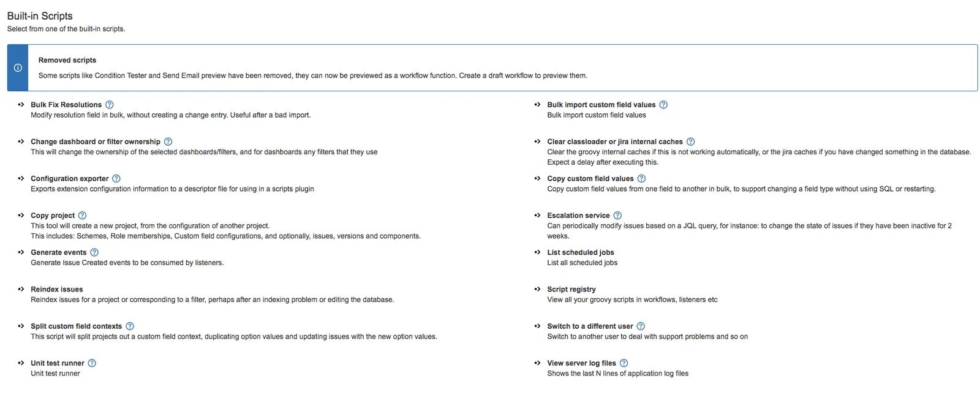Click 'Generate Issue Created events' description text
Viewport: 980px width, 398px height.
click(127, 263)
